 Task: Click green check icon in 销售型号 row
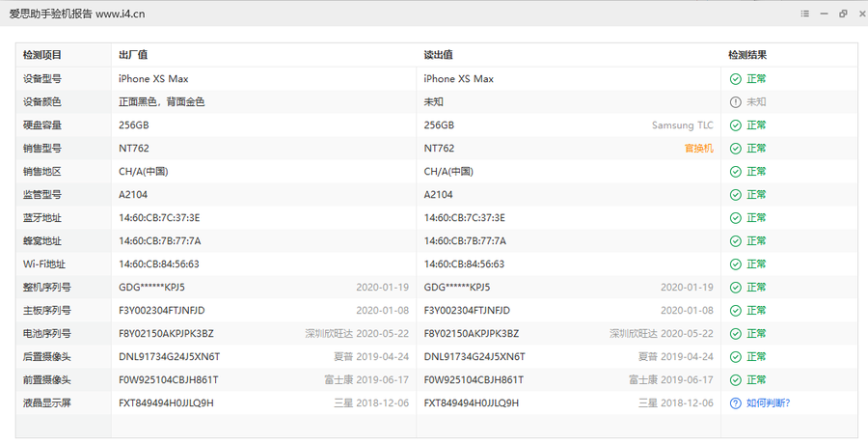pyautogui.click(x=735, y=149)
